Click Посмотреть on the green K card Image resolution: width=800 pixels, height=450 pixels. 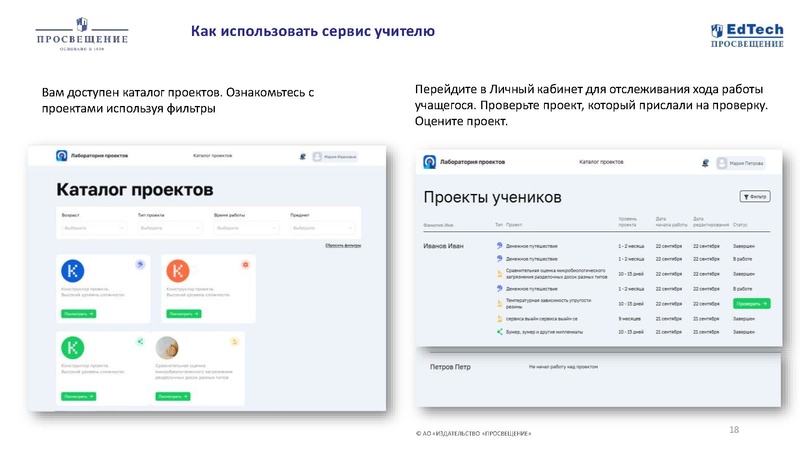tap(79, 396)
